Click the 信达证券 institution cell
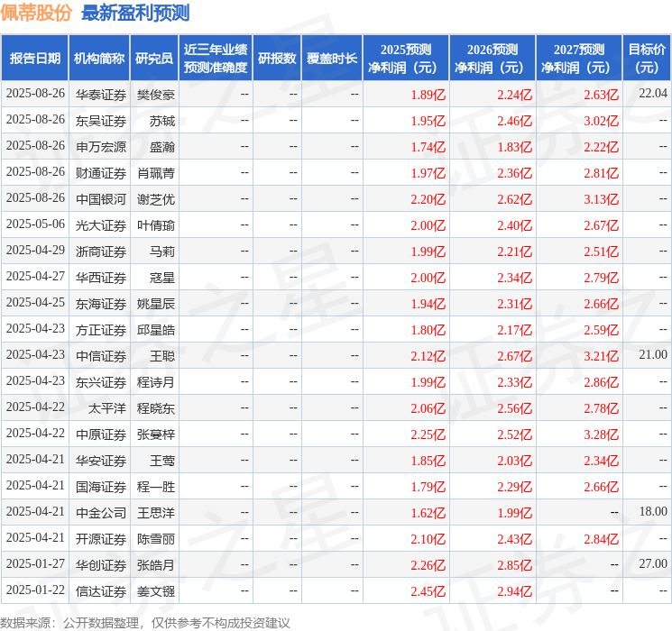The height and width of the screenshot is (631, 672). coord(101,590)
